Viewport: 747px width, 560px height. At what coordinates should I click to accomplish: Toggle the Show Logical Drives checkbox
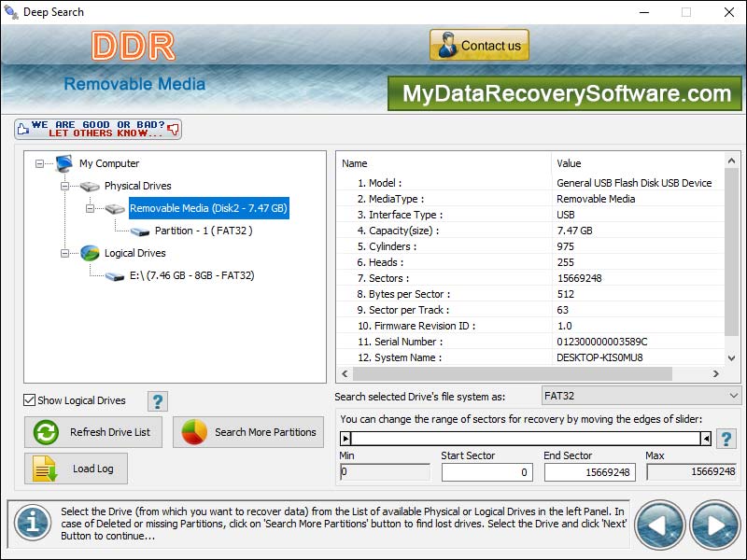(30, 400)
